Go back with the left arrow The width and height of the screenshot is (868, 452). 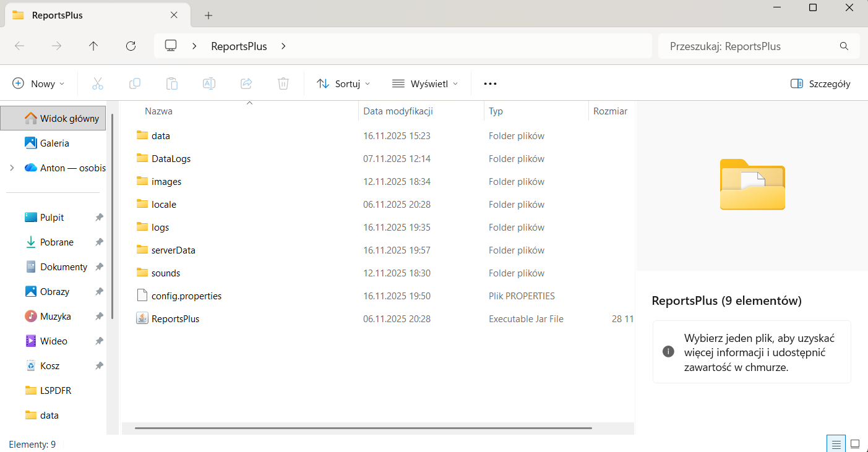pyautogui.click(x=19, y=46)
